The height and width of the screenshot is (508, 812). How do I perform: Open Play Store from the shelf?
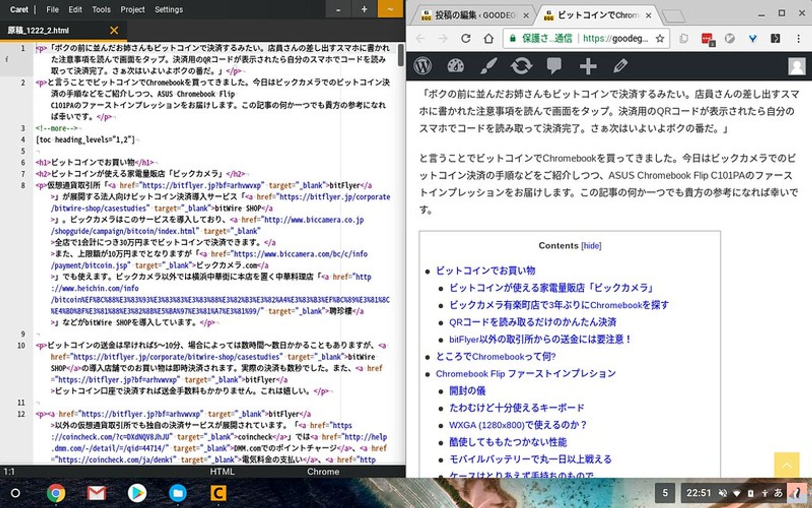tap(137, 493)
